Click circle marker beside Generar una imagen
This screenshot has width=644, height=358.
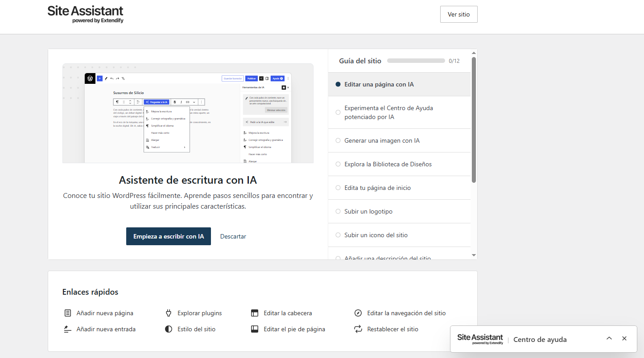[x=338, y=140]
